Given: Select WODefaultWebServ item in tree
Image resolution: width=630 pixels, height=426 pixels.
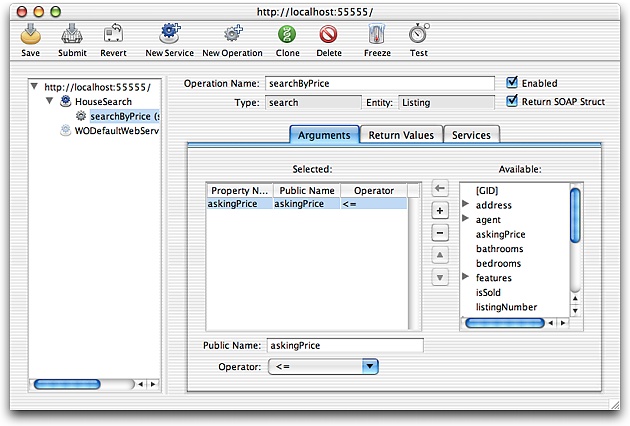Looking at the screenshot, I should [x=117, y=131].
